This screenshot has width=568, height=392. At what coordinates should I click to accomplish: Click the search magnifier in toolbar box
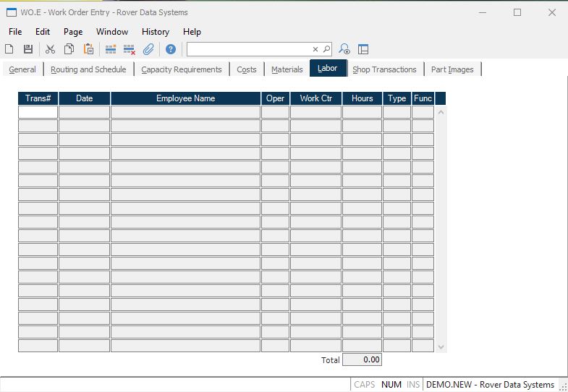click(x=326, y=49)
